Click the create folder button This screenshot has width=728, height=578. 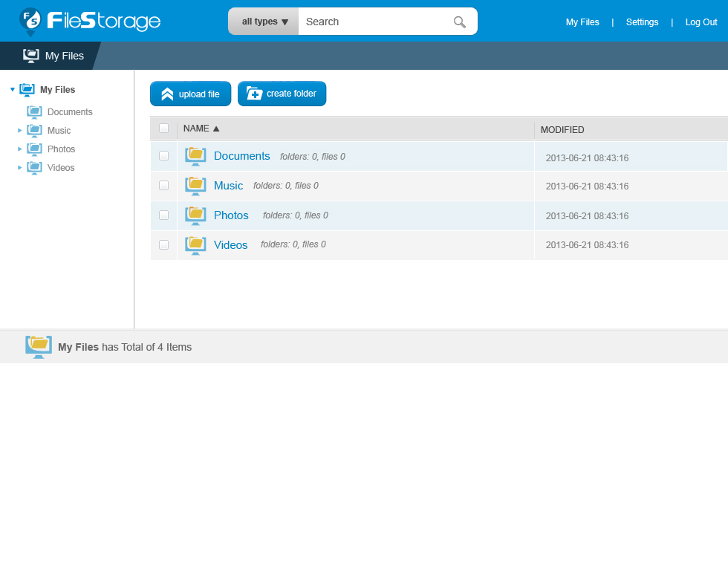coord(282,94)
